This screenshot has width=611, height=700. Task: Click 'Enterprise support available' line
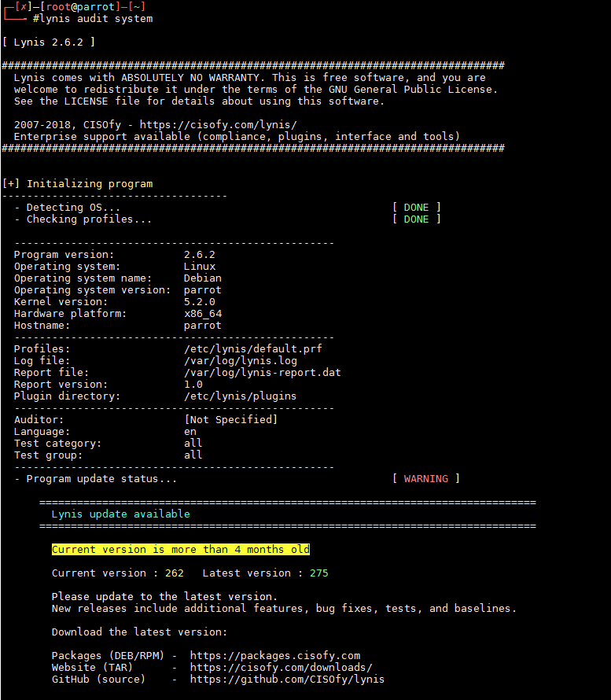pyautogui.click(x=237, y=137)
